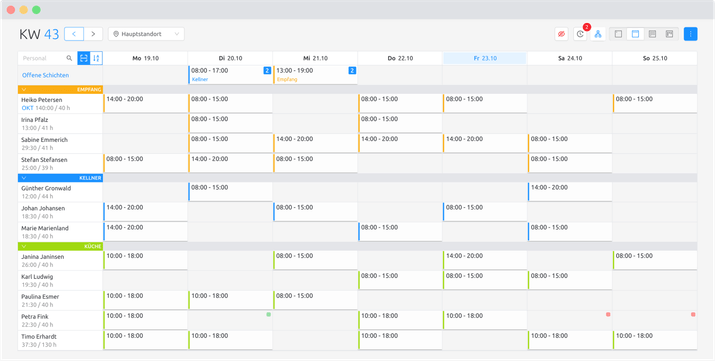Switch to the fourth calendar view icon

[669, 34]
